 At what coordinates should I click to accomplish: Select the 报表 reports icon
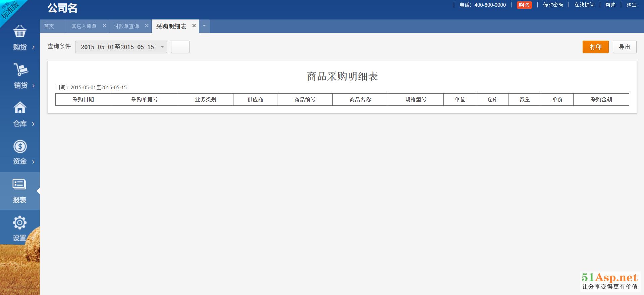click(19, 184)
